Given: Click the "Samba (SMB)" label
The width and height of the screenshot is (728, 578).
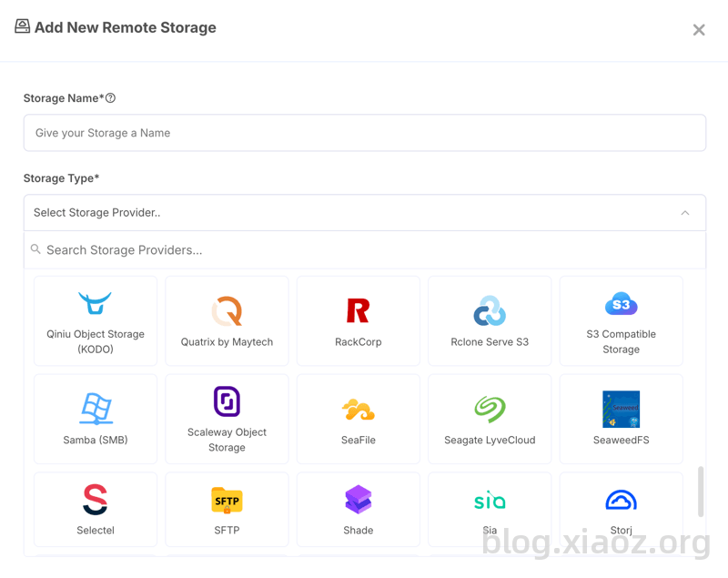Looking at the screenshot, I should [x=96, y=441].
